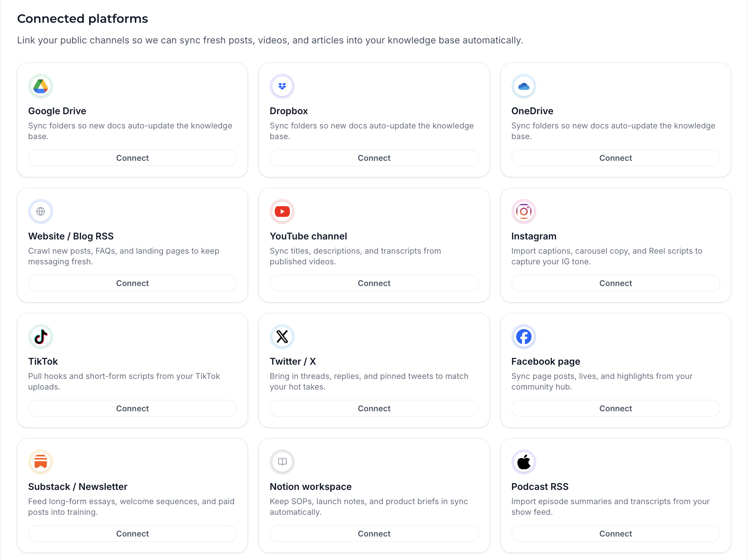749x560 pixels.
Task: Connect your TikTok uploads
Action: [x=132, y=408]
